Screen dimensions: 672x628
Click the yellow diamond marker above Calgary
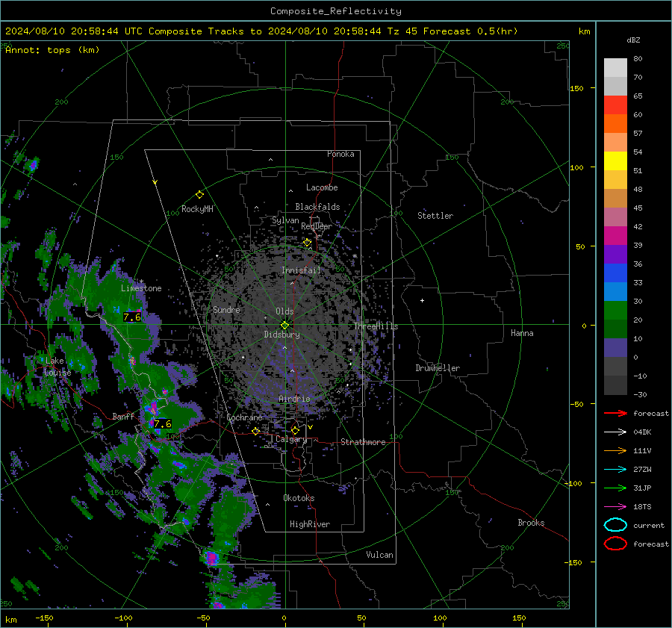pyautogui.click(x=295, y=429)
